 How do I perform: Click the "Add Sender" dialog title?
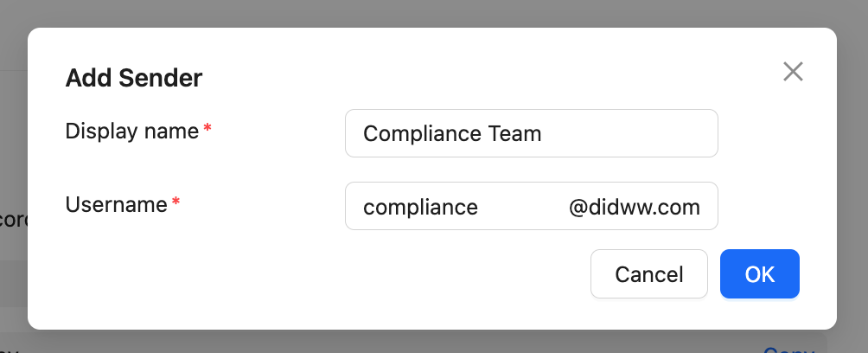tap(134, 79)
